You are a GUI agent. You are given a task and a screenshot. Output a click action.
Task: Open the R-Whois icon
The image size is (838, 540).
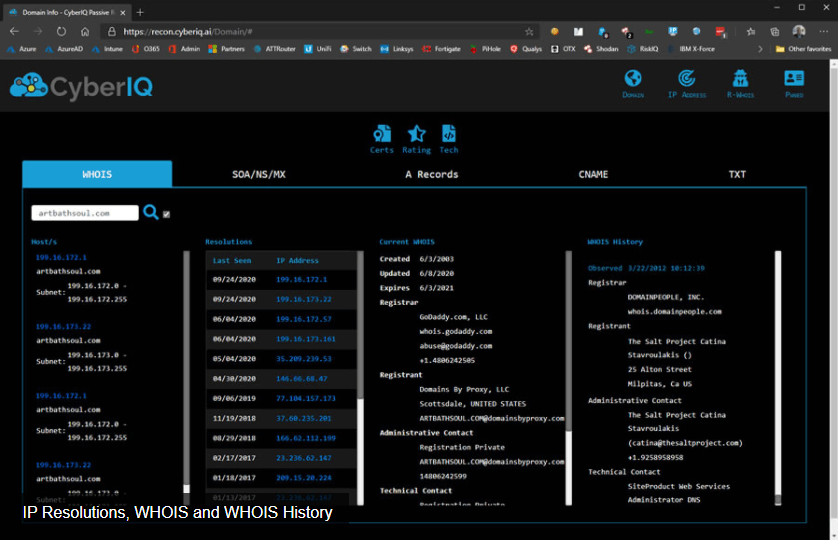[740, 83]
